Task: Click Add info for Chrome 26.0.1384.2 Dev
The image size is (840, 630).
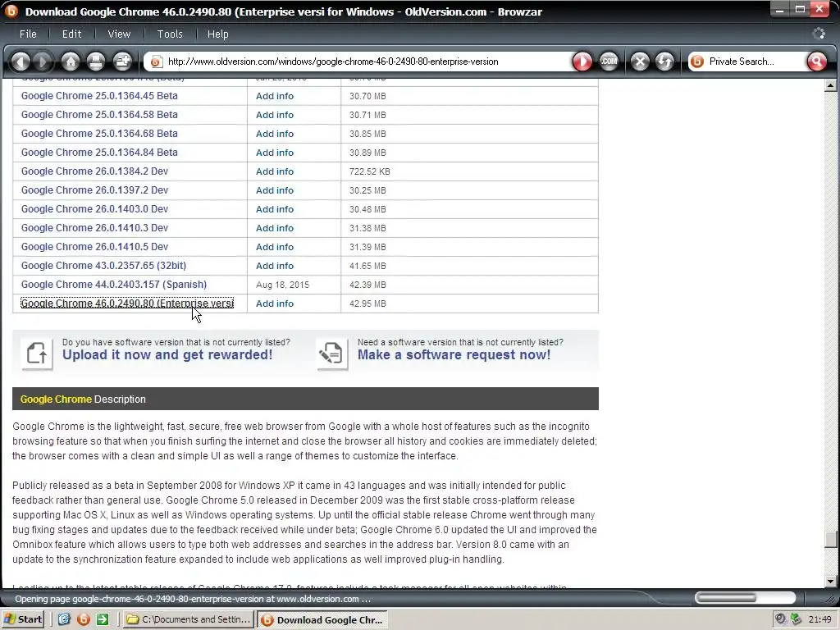Action: click(274, 171)
